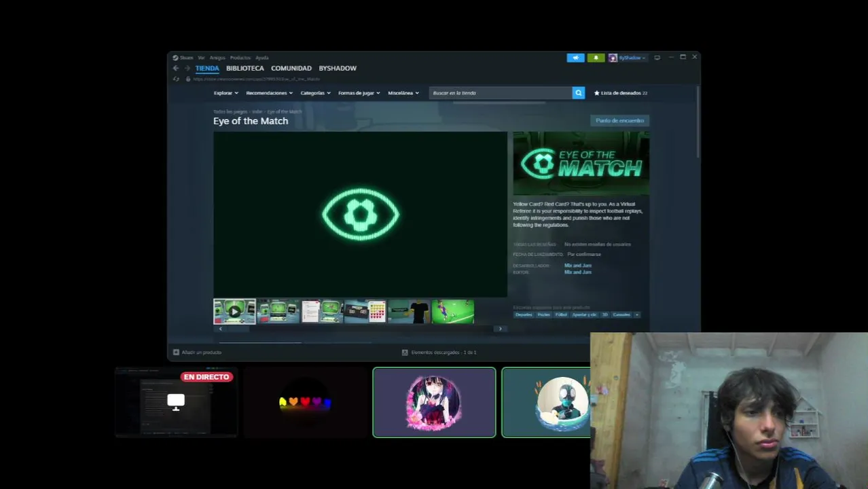Play the first video thumbnail

(x=234, y=312)
